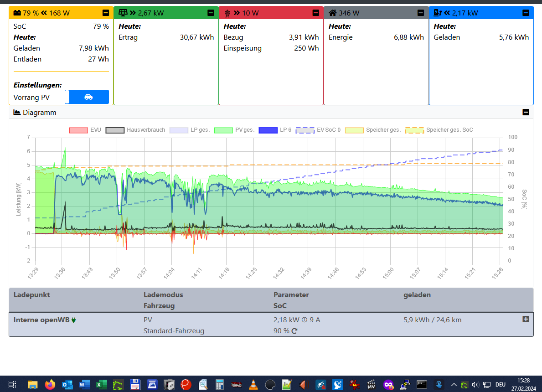The width and height of the screenshot is (542, 392).
Task: Collapse the charge point 2,17 kW card
Action: [526, 13]
